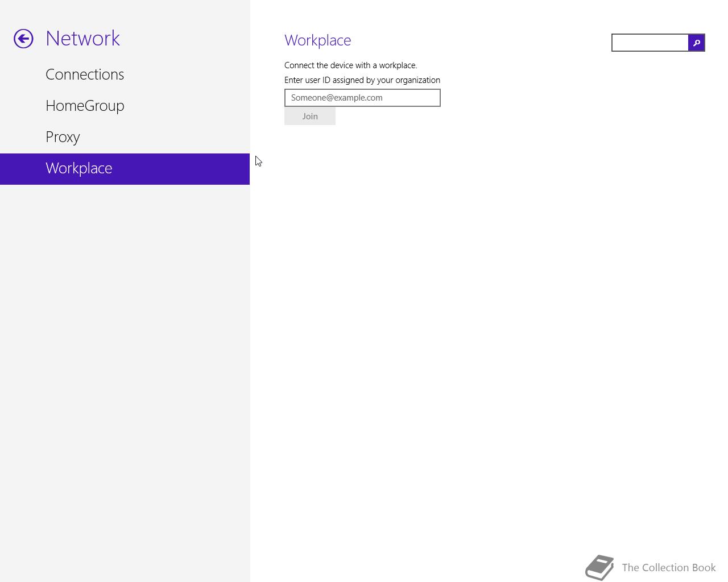
Task: Click the settings search box
Action: click(650, 43)
